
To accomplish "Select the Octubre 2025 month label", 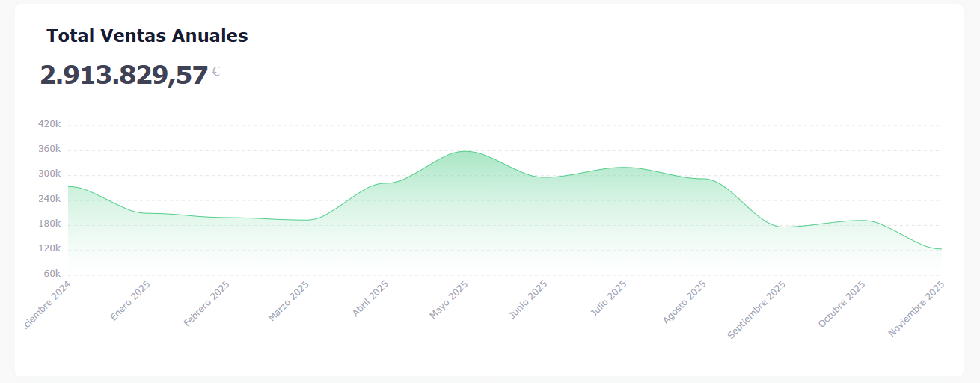I will (842, 304).
